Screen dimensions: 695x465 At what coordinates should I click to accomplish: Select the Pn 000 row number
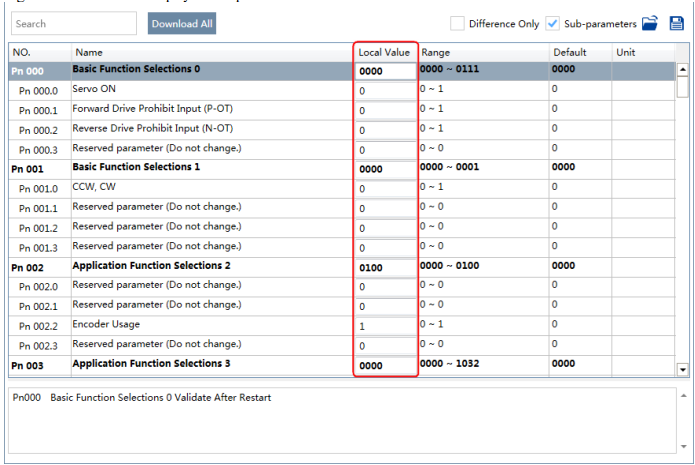[x=27, y=71]
